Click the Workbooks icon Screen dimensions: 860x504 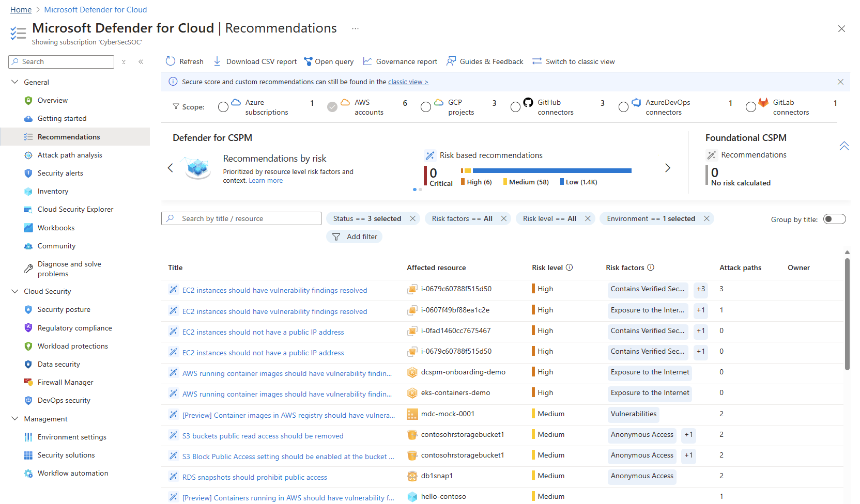tap(28, 228)
